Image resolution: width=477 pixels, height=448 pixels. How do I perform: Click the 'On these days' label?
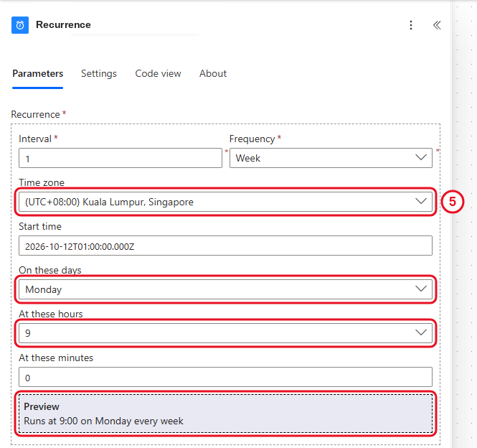50,270
